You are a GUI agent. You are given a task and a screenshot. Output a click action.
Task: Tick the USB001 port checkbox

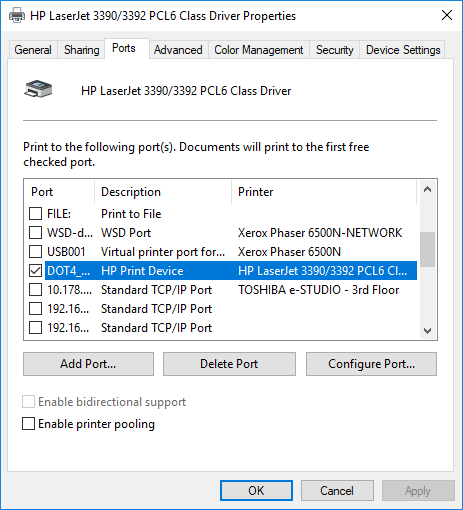click(35, 252)
